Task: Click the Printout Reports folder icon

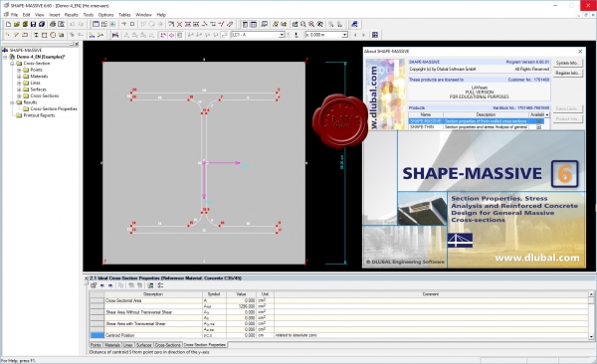Action: coord(19,115)
